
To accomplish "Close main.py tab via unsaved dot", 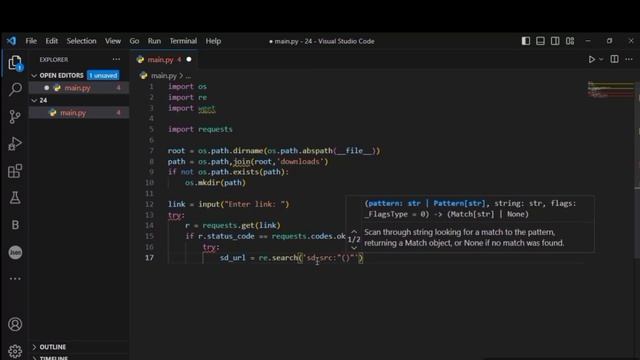I will [189, 60].
